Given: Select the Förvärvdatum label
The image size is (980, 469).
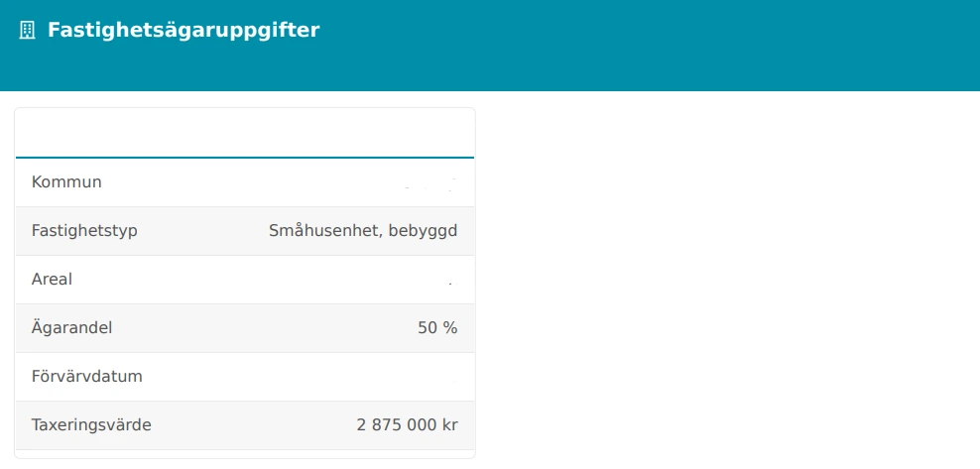Looking at the screenshot, I should coord(87,377).
